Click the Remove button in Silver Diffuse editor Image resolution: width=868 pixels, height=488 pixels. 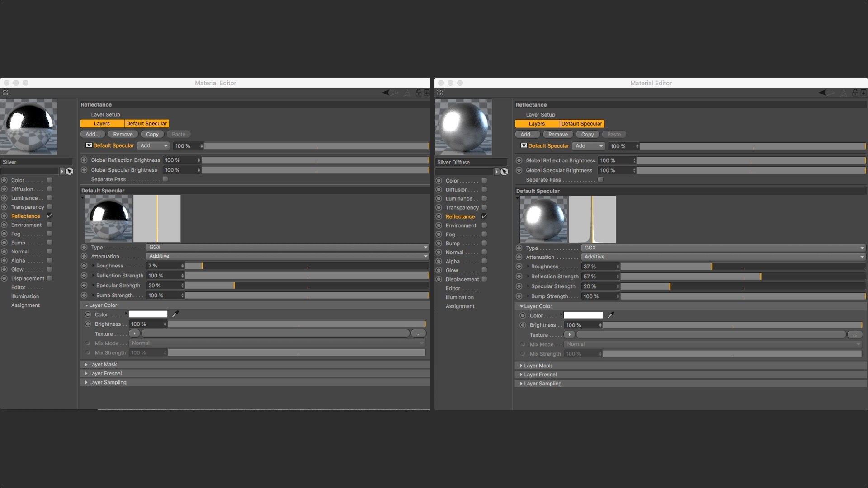click(x=558, y=135)
